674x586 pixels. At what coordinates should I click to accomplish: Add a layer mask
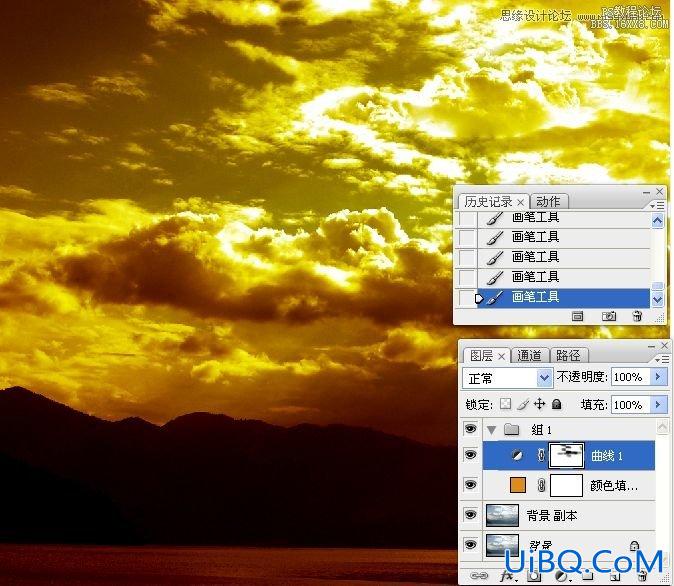click(x=534, y=575)
